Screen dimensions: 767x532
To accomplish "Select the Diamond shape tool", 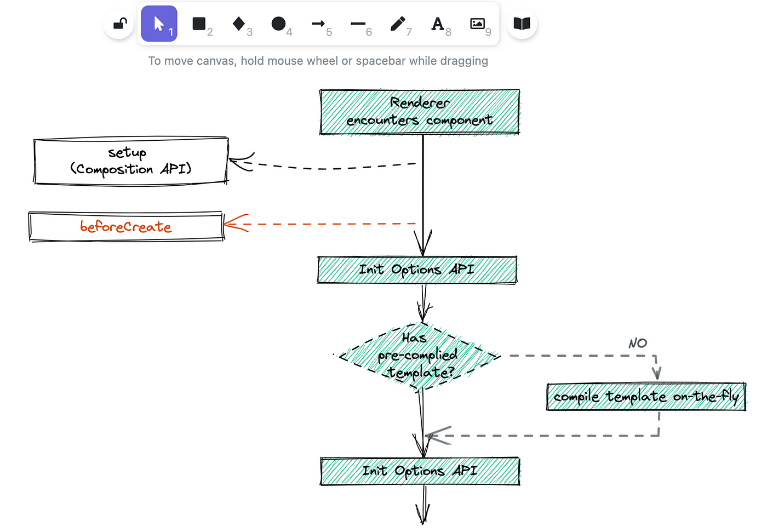I will [239, 24].
